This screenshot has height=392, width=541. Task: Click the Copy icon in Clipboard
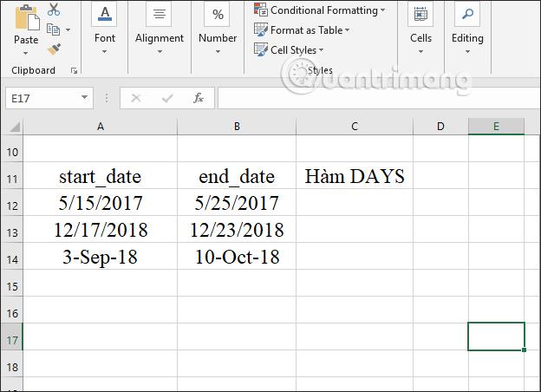(53, 29)
